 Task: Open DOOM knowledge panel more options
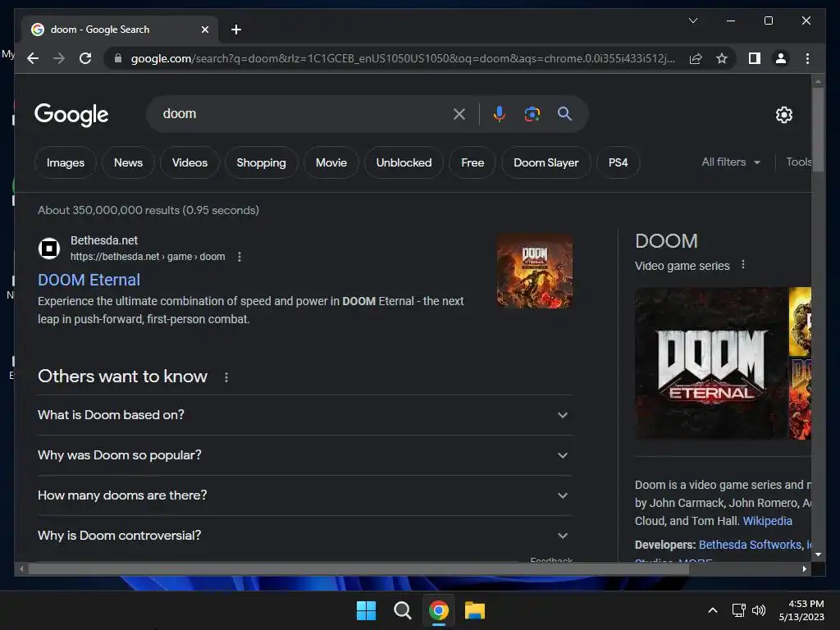click(743, 265)
